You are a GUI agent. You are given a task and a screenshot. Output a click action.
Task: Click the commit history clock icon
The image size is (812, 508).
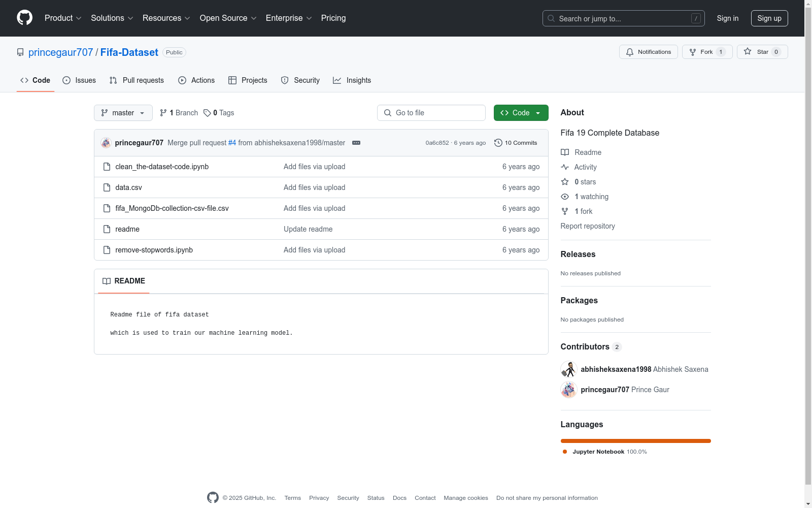(x=498, y=143)
